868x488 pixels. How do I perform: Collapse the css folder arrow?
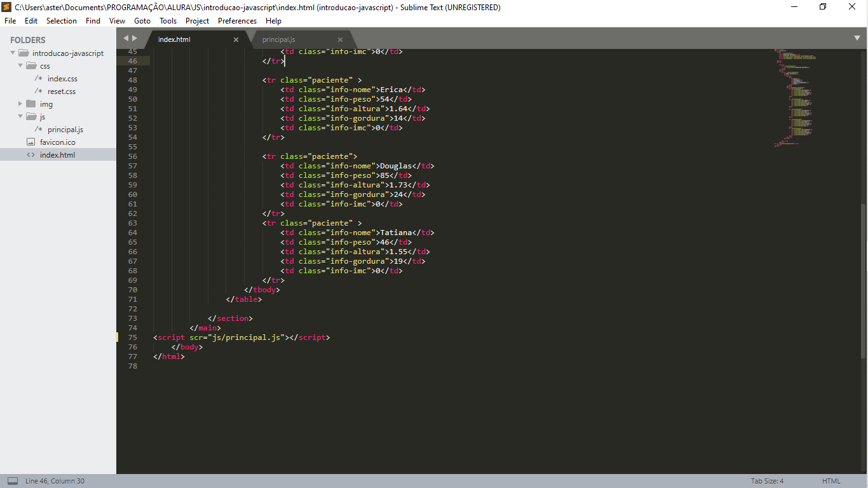click(20, 66)
